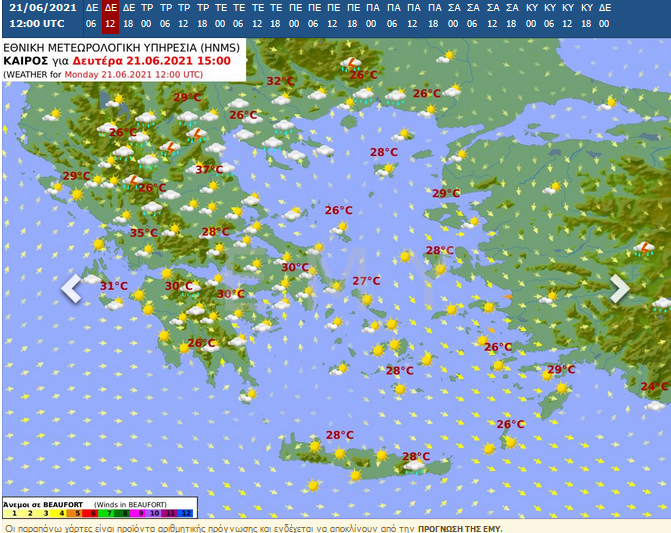Screen dimensions: 671x533
Task: Click the 27°C temperature label
Action: [366, 281]
